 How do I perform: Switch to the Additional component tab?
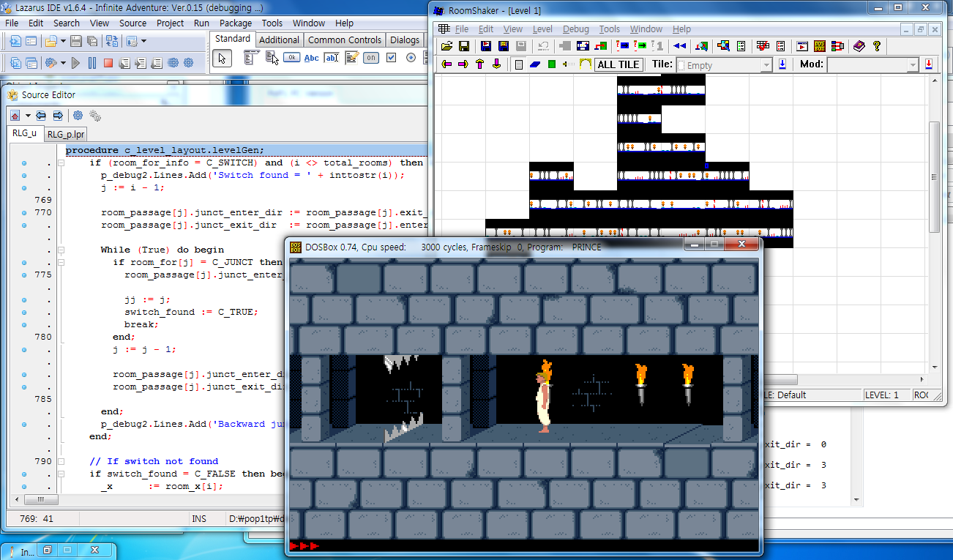point(279,40)
